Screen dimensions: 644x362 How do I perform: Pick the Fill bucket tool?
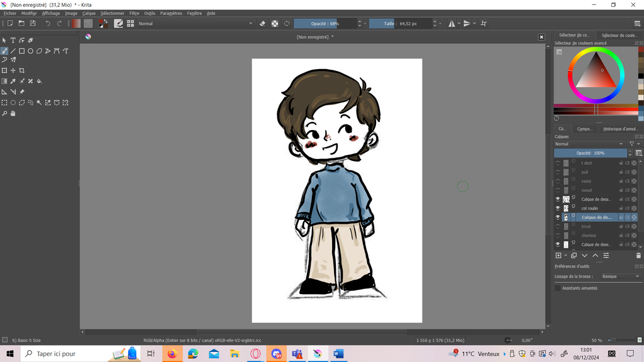tap(40, 81)
